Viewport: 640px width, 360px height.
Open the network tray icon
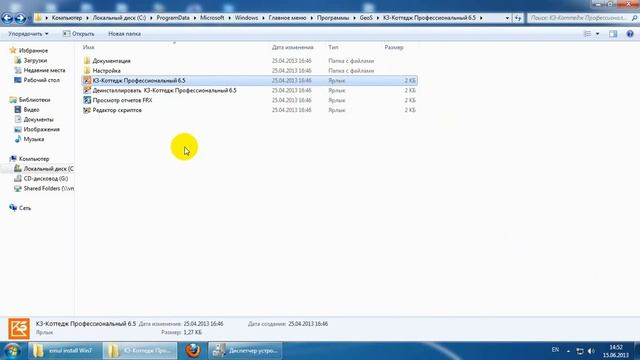coord(580,351)
